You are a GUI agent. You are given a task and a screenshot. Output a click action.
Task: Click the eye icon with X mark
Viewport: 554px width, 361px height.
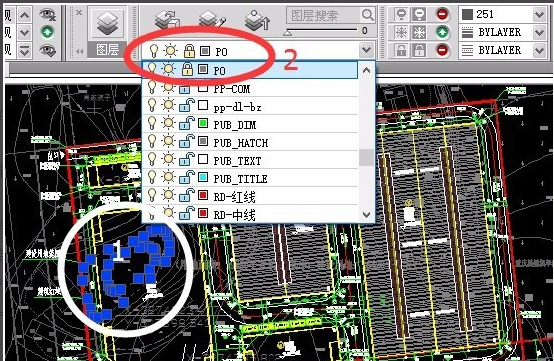click(47, 14)
